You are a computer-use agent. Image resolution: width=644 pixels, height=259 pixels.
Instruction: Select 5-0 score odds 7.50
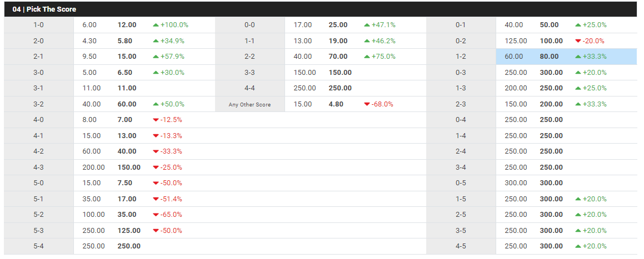pyautogui.click(x=125, y=183)
